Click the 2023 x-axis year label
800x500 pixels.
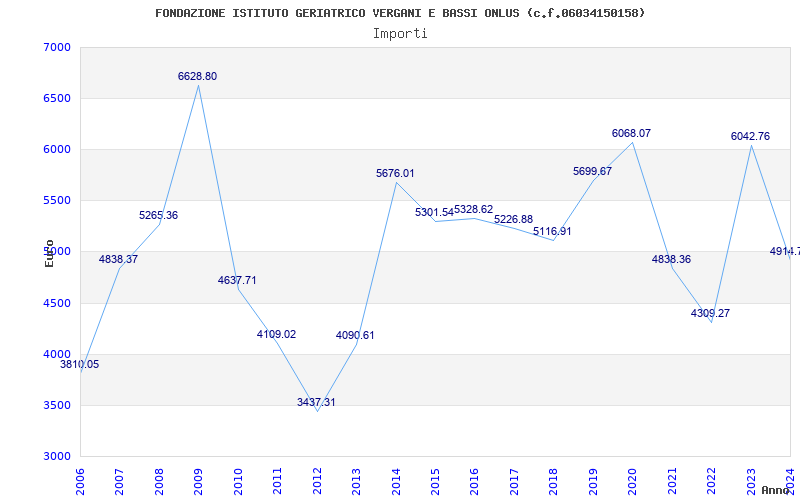click(751, 482)
